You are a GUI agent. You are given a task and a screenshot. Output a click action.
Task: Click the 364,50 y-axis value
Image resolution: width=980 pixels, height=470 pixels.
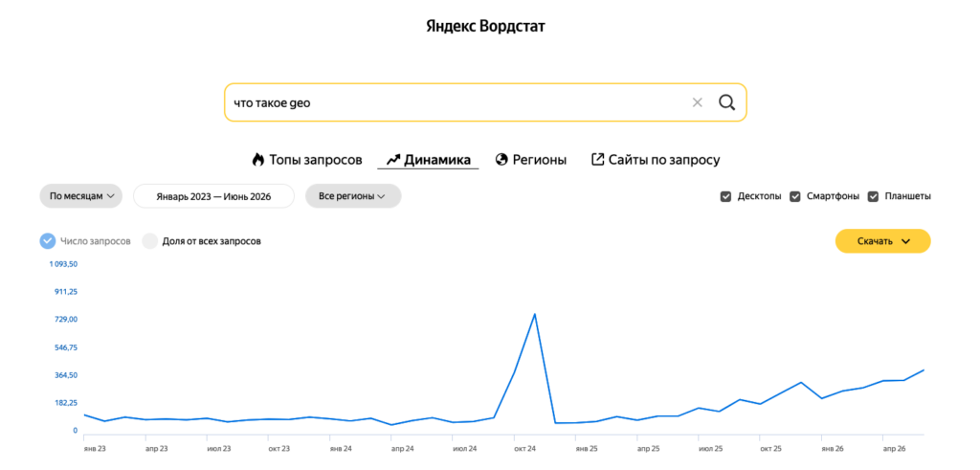pyautogui.click(x=66, y=375)
